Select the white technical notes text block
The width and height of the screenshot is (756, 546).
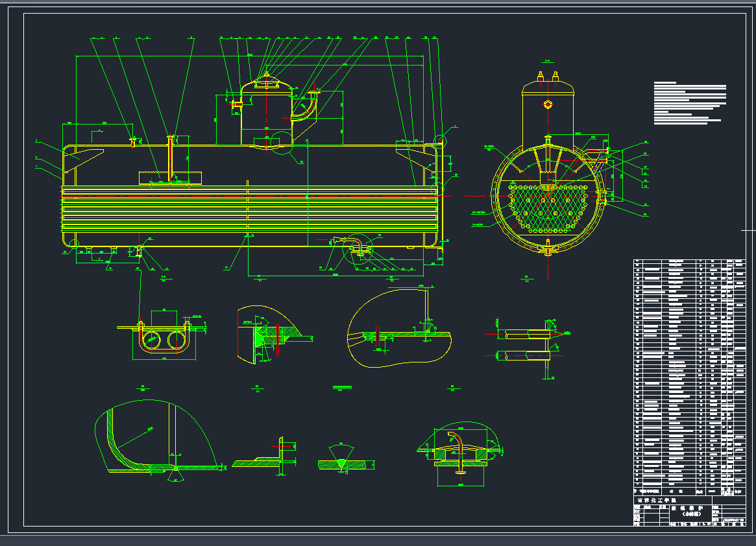point(689,103)
